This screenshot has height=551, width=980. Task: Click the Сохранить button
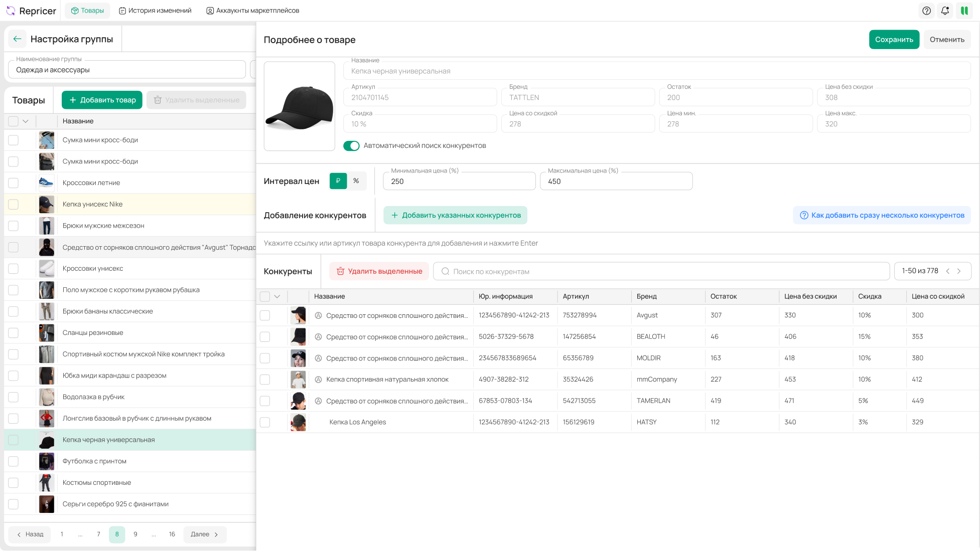(894, 40)
